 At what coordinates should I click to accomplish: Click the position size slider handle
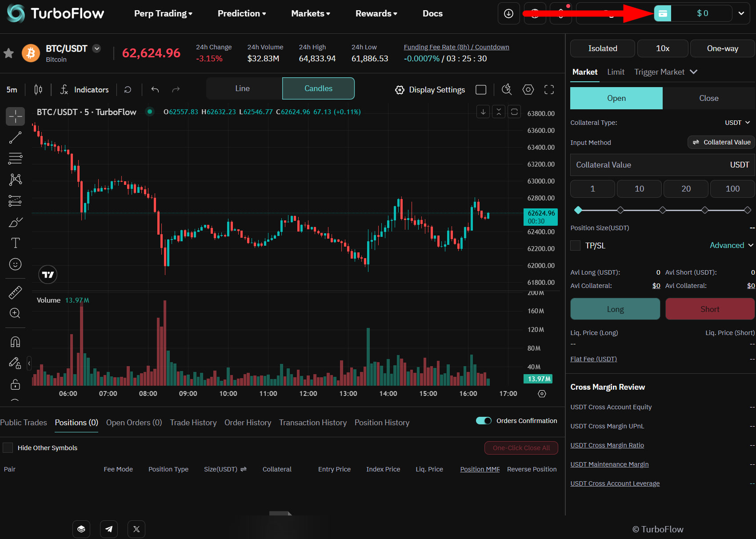tap(578, 210)
